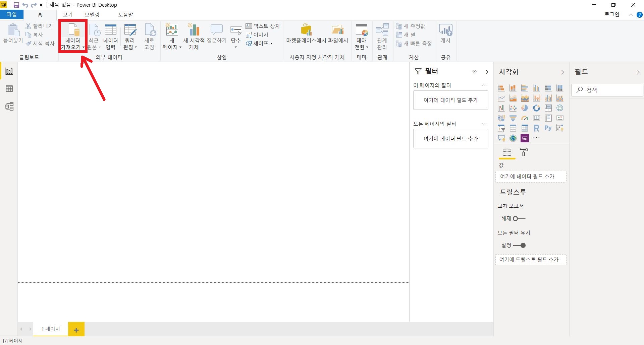Open the 모든 페이지의 필터 more options ellipsis
644x345 pixels.
click(x=484, y=124)
